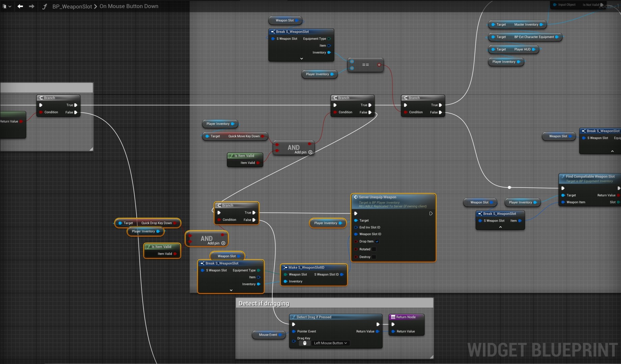Click the reroute node on the wire to Find Compatiable Weapon Slot
Viewport: 621px width, 364px height.
coord(510,187)
